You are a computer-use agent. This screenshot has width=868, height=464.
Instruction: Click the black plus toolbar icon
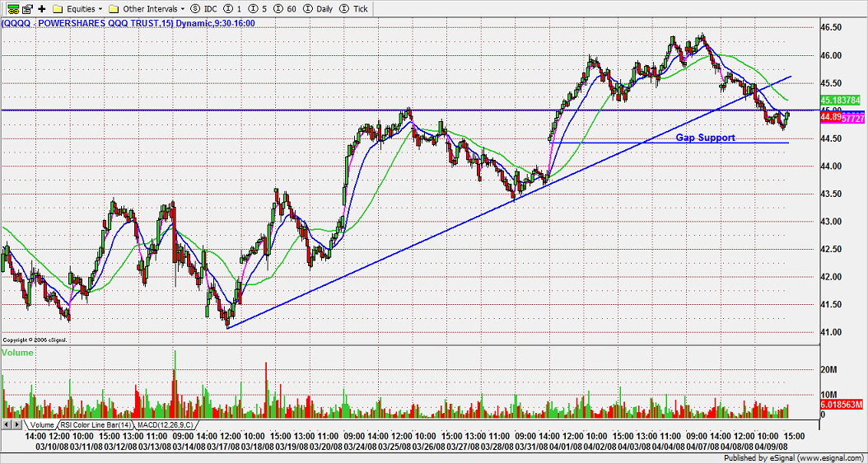coord(41,9)
